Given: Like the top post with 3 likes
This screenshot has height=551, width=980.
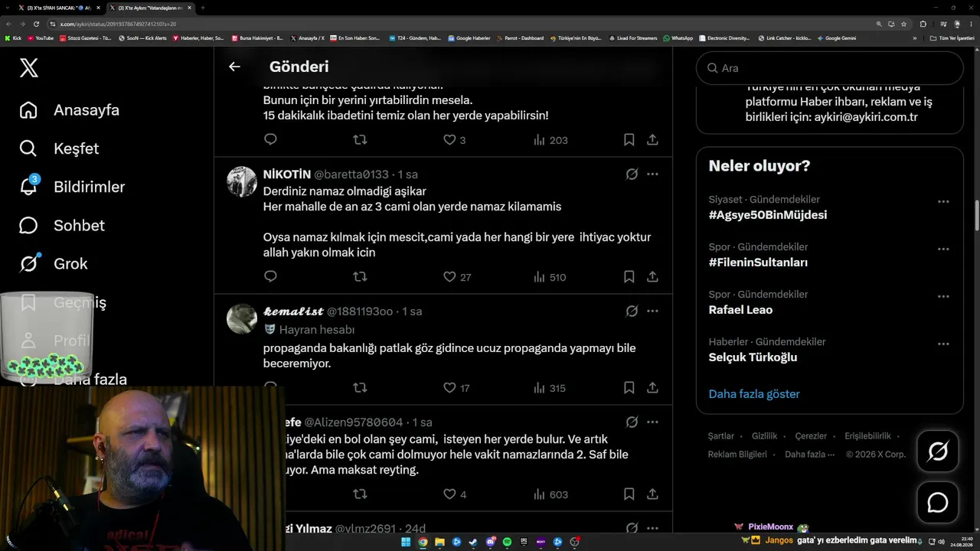Looking at the screenshot, I should (x=455, y=140).
